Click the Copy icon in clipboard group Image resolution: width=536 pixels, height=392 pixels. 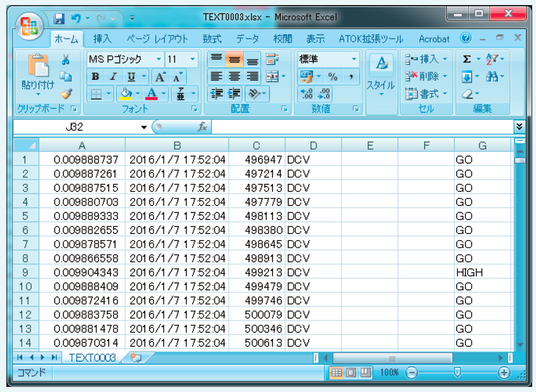pyautogui.click(x=65, y=76)
